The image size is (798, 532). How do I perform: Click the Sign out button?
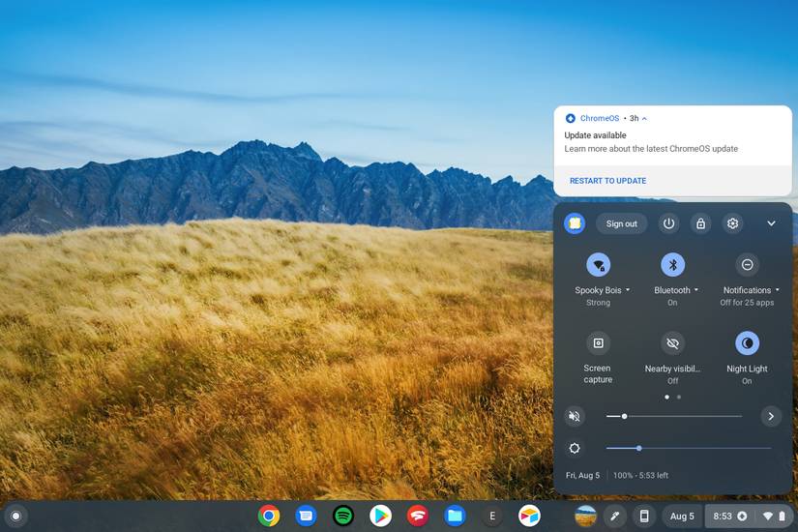[621, 223]
